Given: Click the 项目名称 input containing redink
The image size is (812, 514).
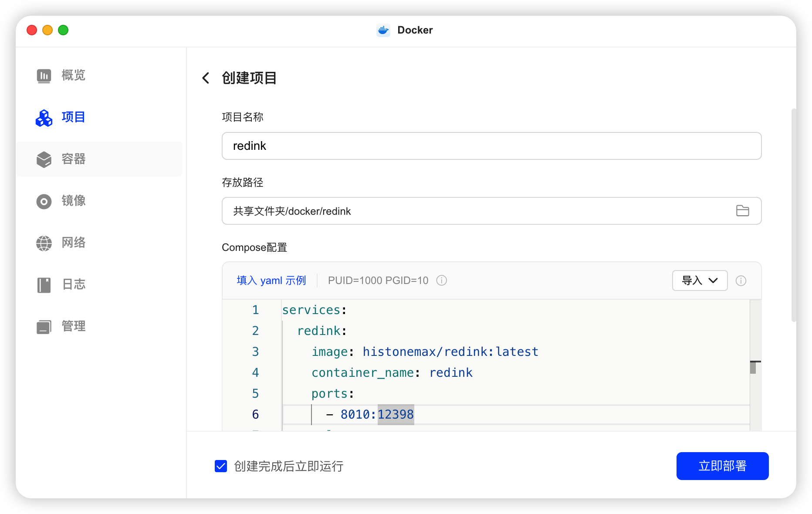Looking at the screenshot, I should pos(491,146).
